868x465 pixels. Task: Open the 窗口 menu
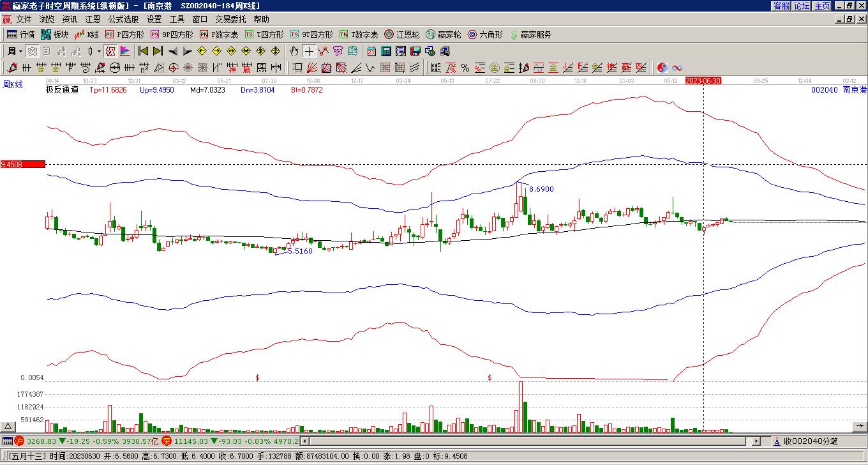[x=200, y=20]
